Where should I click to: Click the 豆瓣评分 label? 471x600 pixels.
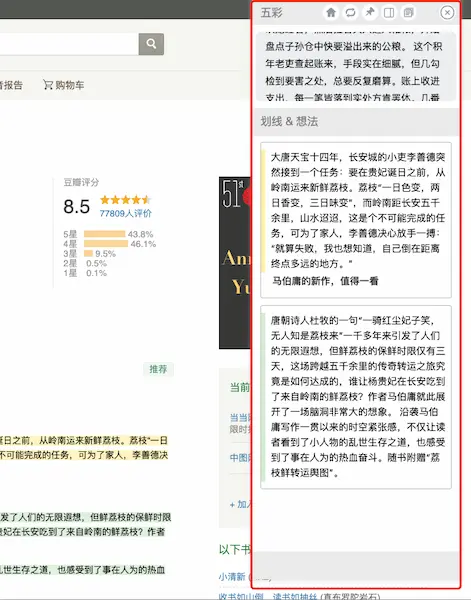click(x=81, y=182)
